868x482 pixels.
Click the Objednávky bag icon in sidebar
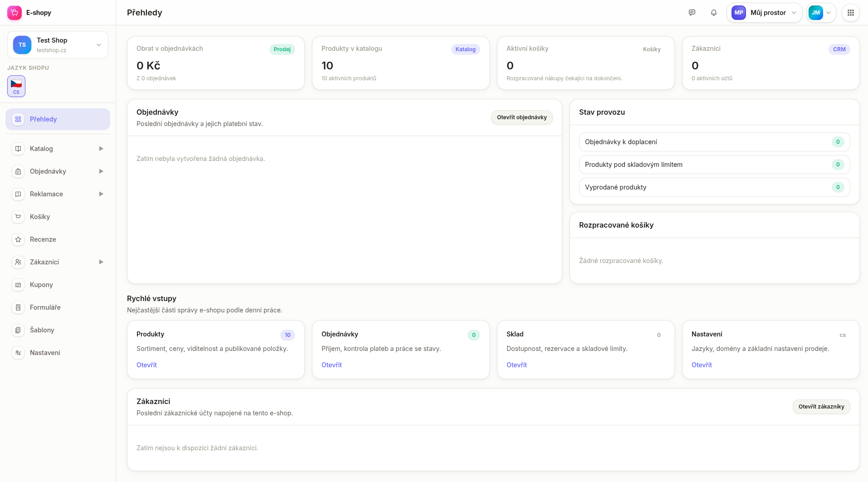point(18,171)
